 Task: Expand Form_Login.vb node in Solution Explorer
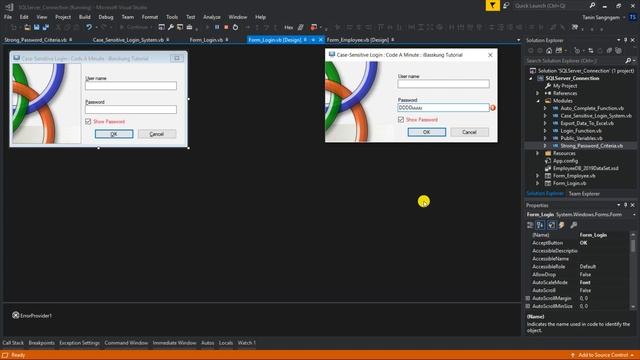[538, 183]
